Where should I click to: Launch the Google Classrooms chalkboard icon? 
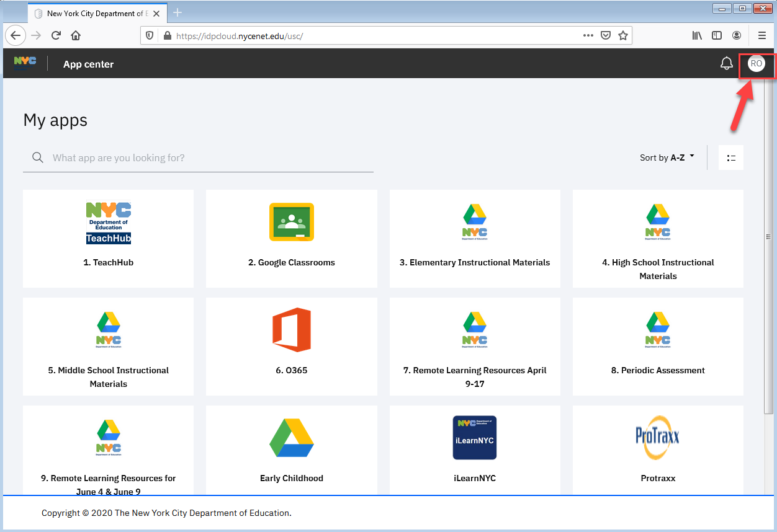tap(292, 222)
